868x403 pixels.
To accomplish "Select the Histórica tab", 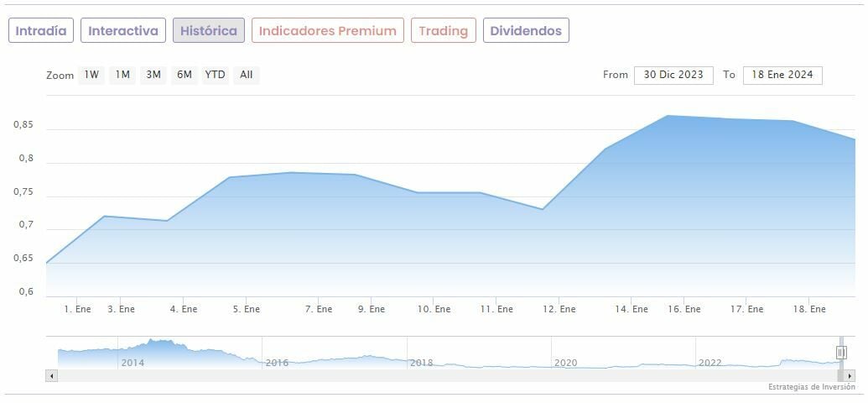I will (x=209, y=31).
